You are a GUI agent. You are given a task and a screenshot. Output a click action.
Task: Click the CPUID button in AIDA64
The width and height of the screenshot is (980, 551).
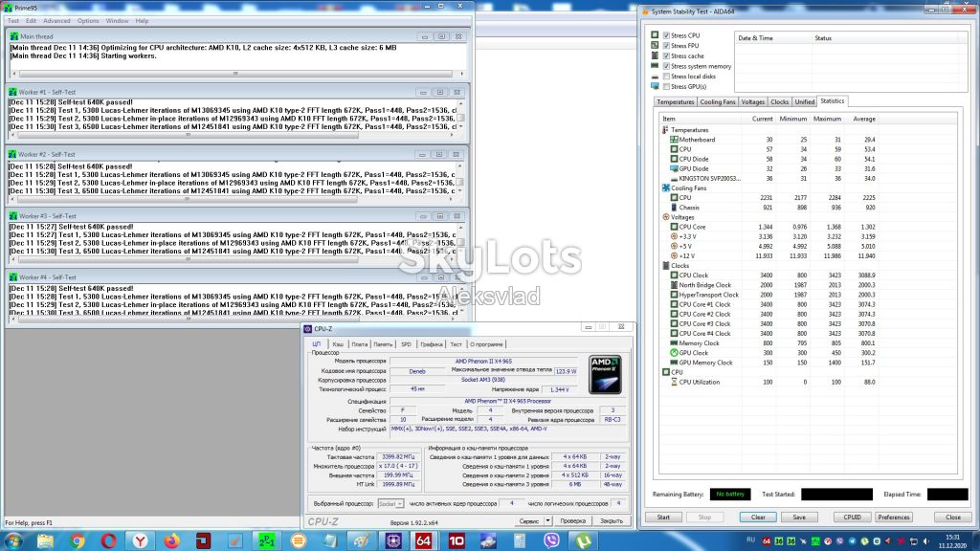point(853,518)
